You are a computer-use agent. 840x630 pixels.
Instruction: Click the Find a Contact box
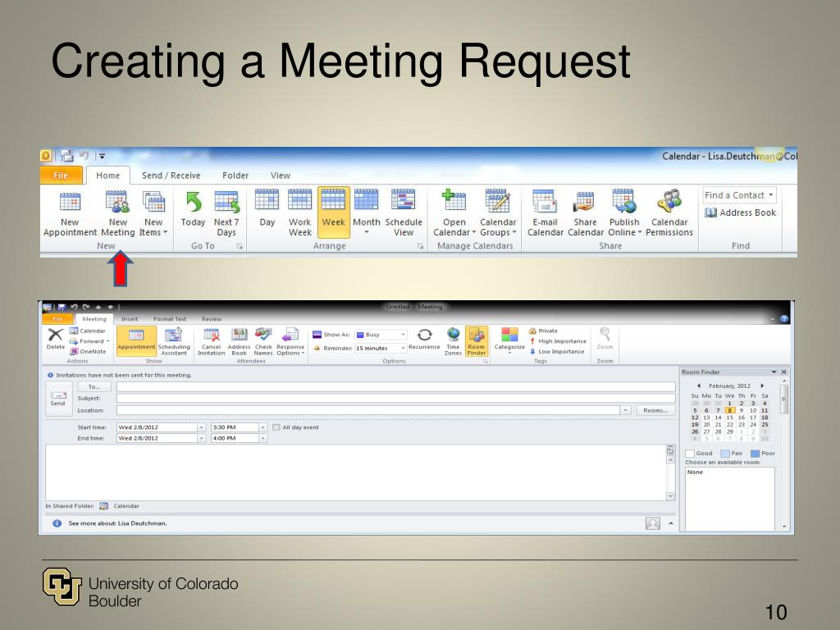click(739, 195)
